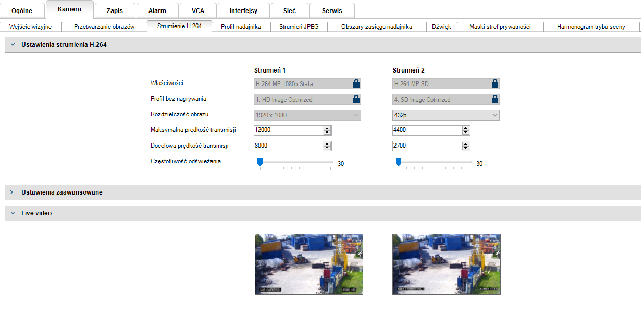Click the stepper arrows of the 8000 field

tap(327, 146)
